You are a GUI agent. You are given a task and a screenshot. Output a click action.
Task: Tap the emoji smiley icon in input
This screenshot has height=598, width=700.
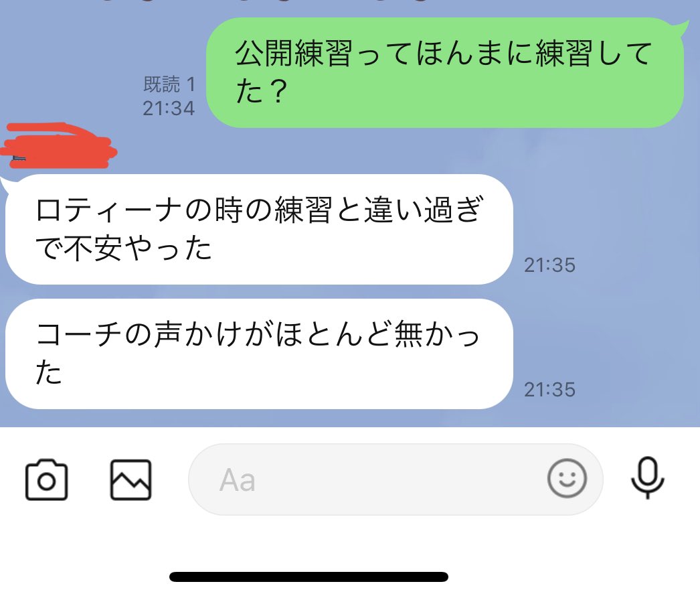tap(567, 478)
